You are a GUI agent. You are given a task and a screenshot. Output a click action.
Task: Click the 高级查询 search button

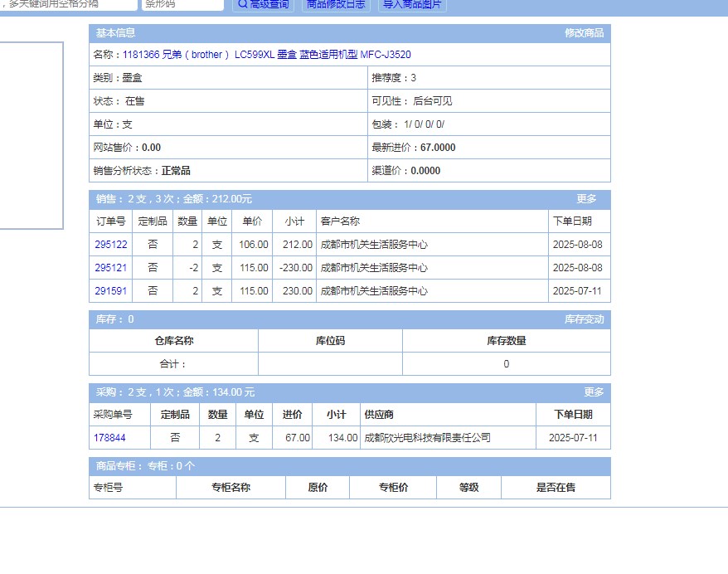point(263,5)
